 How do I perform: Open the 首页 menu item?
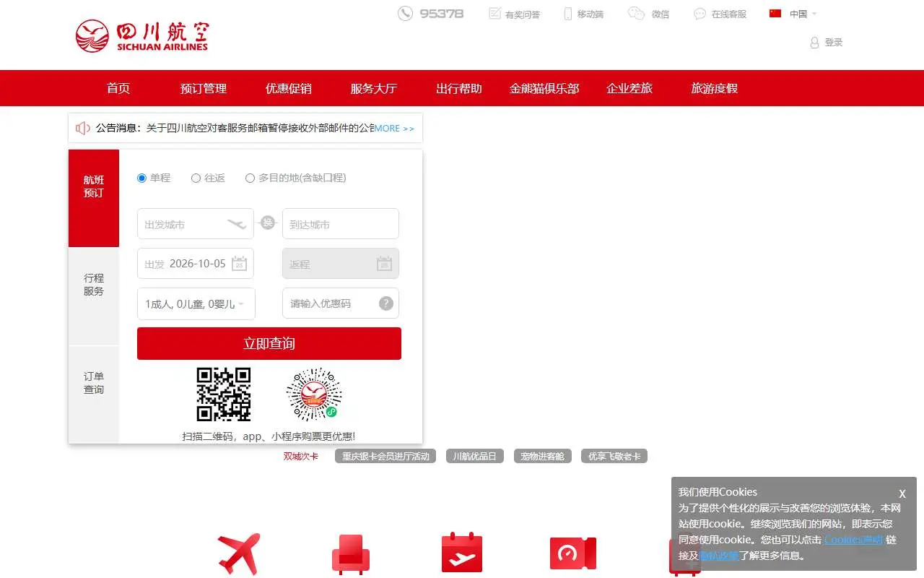[118, 88]
